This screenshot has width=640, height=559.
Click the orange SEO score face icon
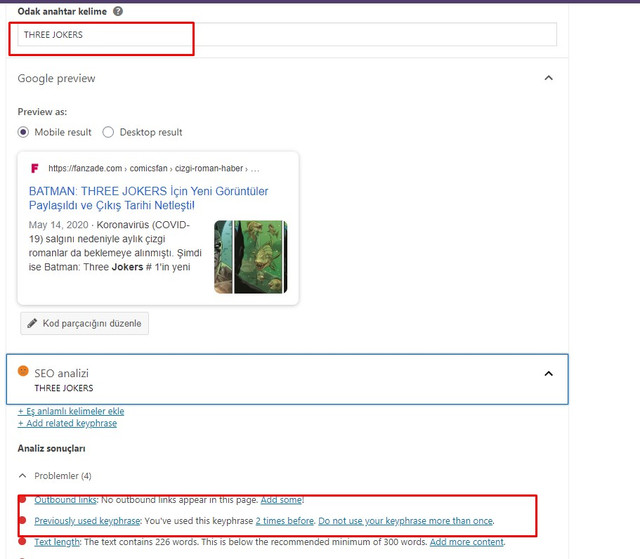coord(23,371)
